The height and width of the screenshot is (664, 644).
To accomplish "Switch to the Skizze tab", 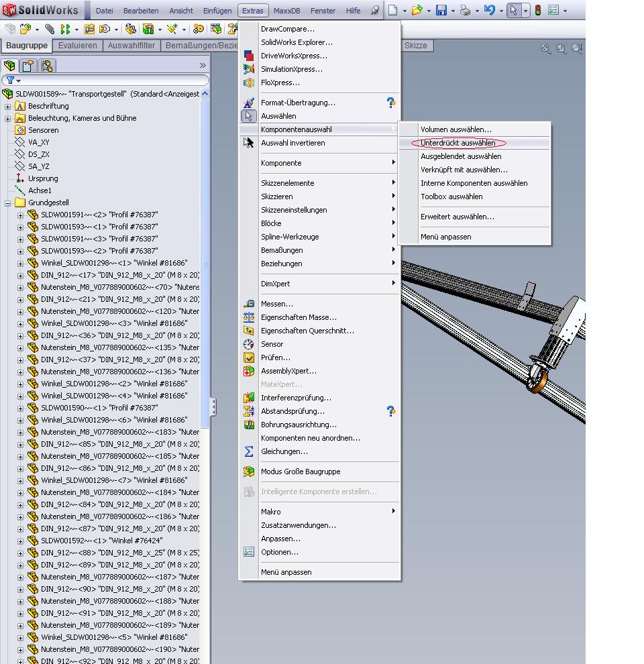I will tap(416, 46).
